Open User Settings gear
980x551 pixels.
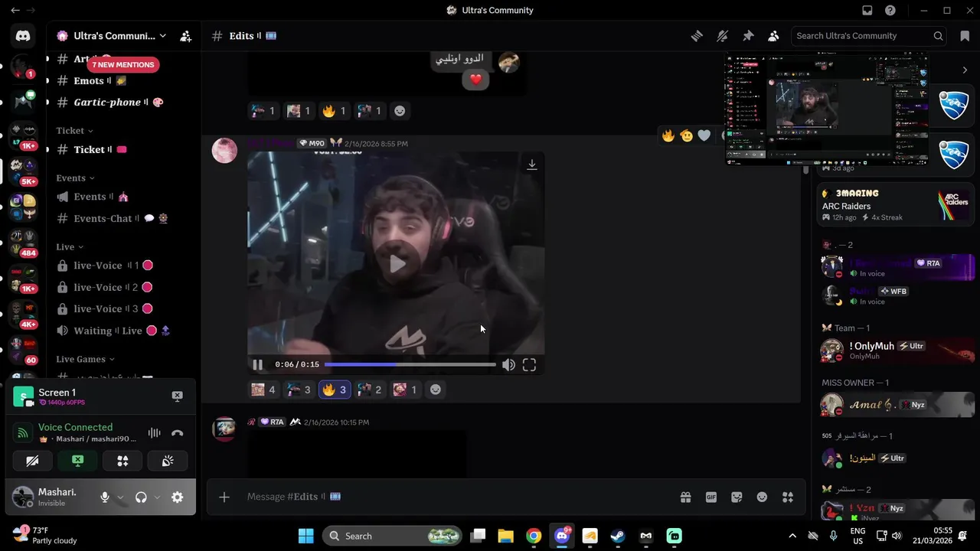(x=177, y=497)
